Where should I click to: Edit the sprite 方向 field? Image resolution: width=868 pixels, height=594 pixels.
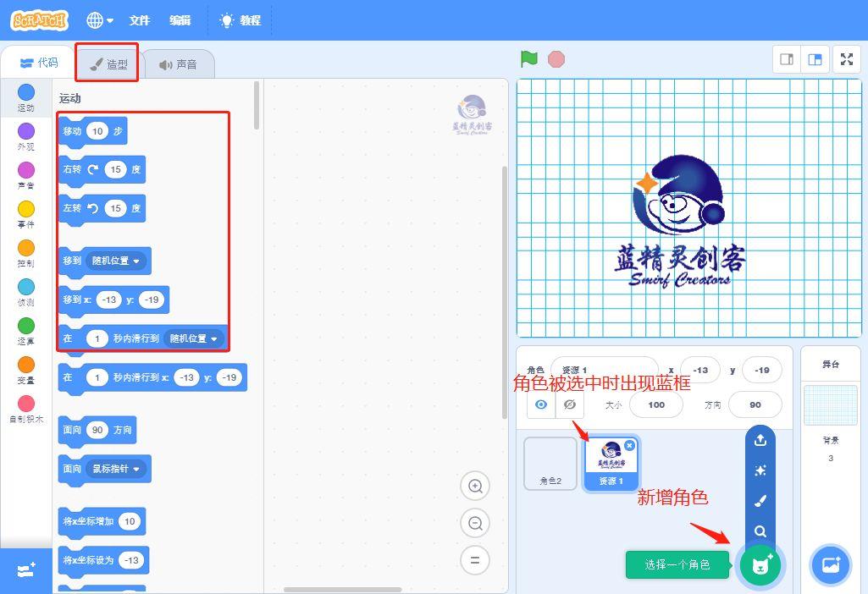click(x=755, y=404)
